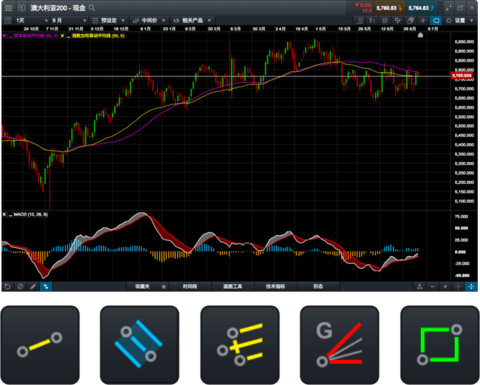Click the 澳大利亚200 - 现金 product title
Image resolution: width=480 pixels, height=385 pixels.
pos(58,8)
